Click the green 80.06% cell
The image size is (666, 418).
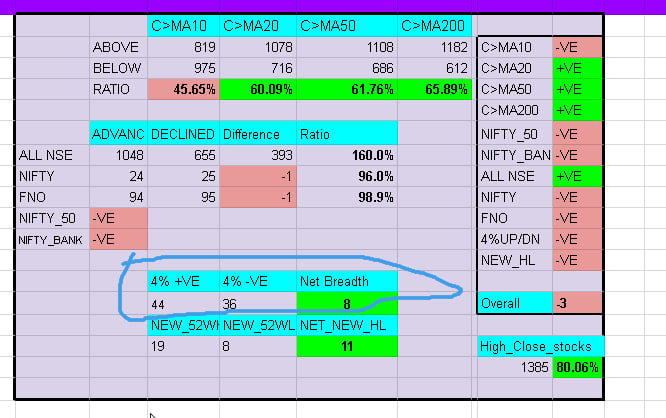(x=577, y=367)
